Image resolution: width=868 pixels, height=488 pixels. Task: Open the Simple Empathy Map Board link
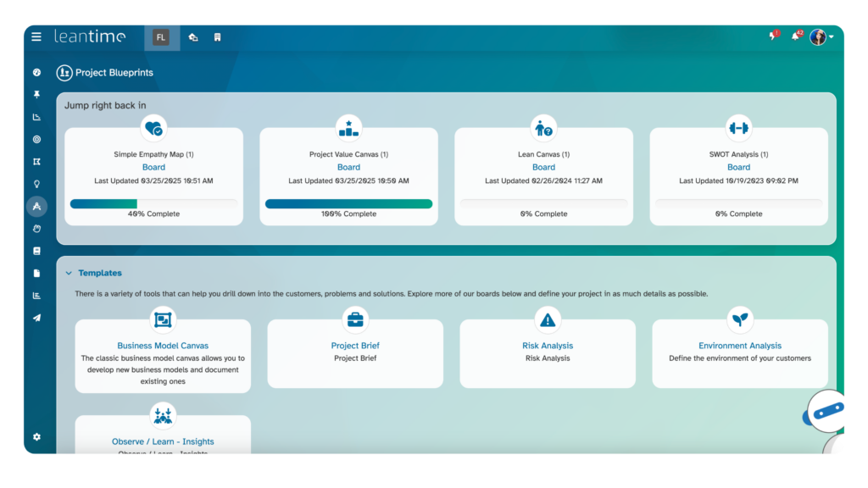[153, 168]
